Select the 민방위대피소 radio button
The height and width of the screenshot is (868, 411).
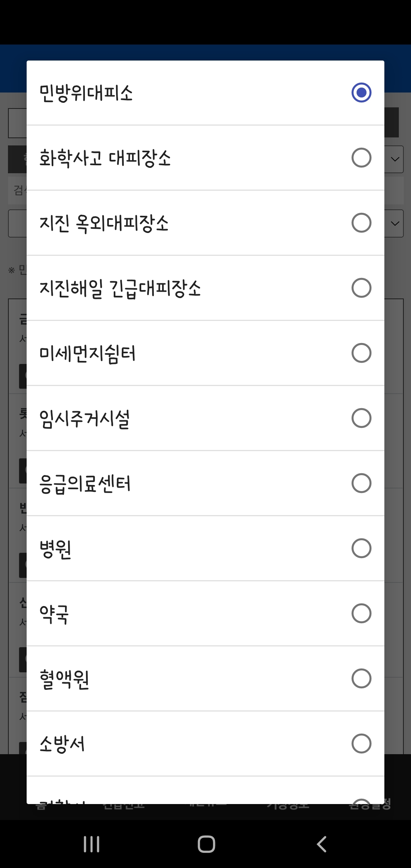click(361, 93)
